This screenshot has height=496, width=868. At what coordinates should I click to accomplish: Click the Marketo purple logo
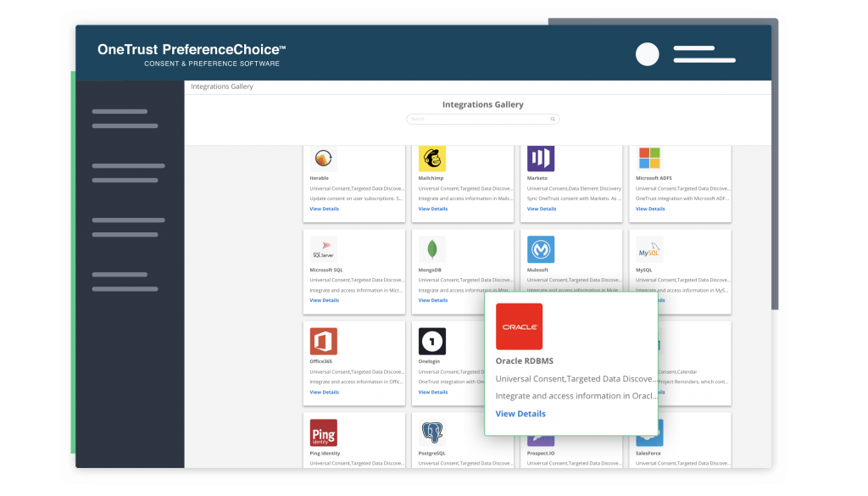click(541, 159)
